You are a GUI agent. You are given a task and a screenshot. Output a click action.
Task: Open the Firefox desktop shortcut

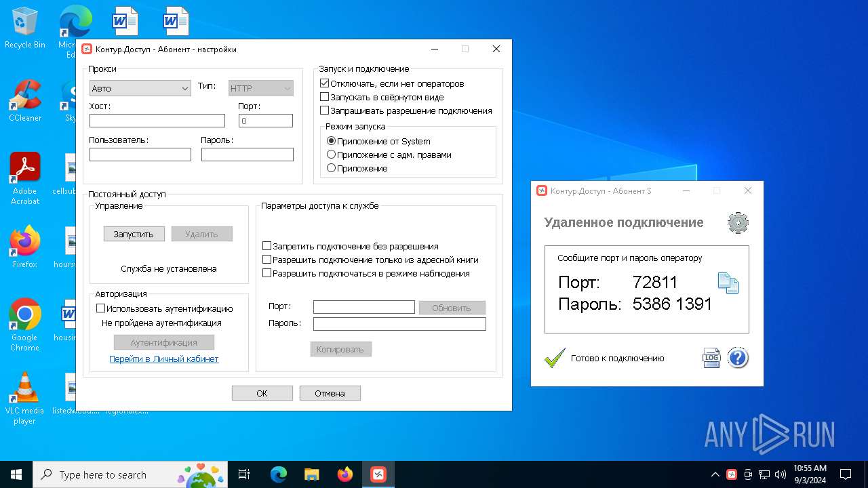[x=25, y=247]
